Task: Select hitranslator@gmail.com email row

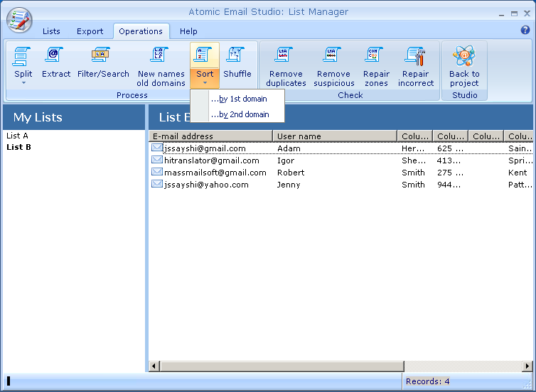Action: click(212, 160)
